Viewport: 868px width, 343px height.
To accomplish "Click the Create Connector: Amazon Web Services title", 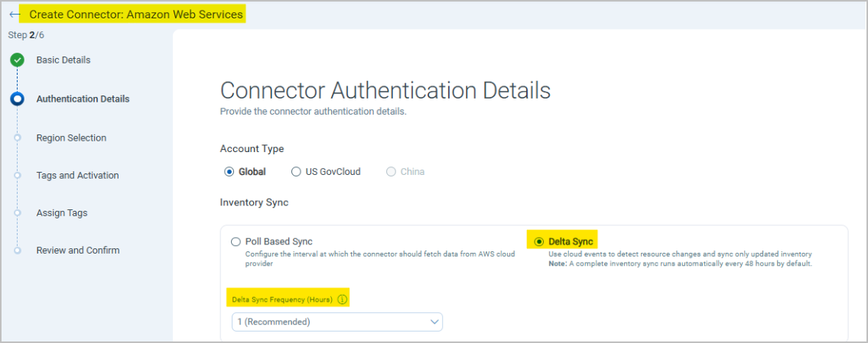I will (x=135, y=15).
